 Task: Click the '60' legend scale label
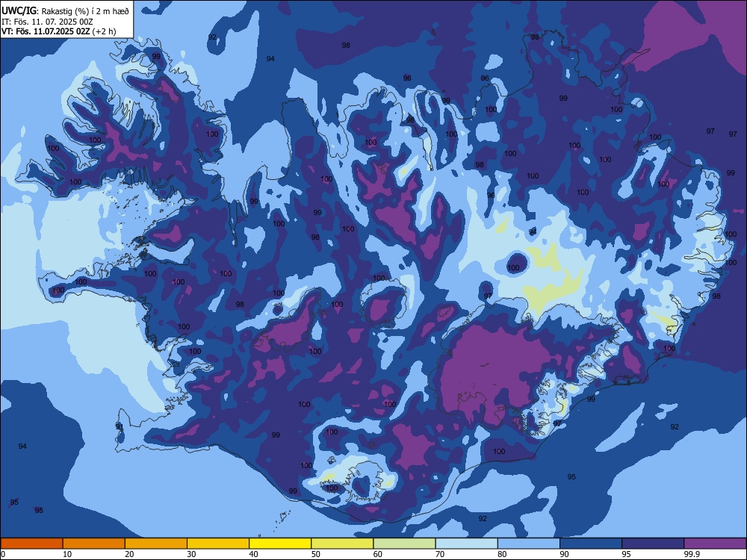pyautogui.click(x=378, y=554)
